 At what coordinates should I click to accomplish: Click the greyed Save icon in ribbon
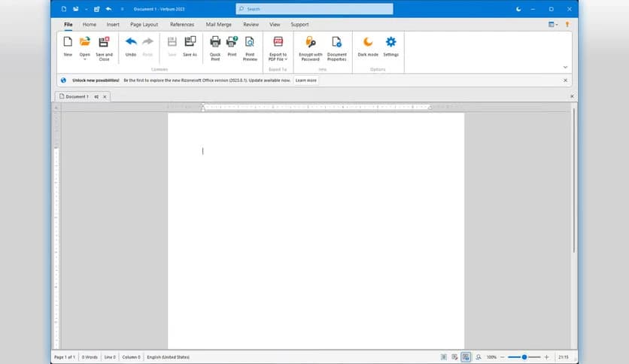(x=172, y=41)
